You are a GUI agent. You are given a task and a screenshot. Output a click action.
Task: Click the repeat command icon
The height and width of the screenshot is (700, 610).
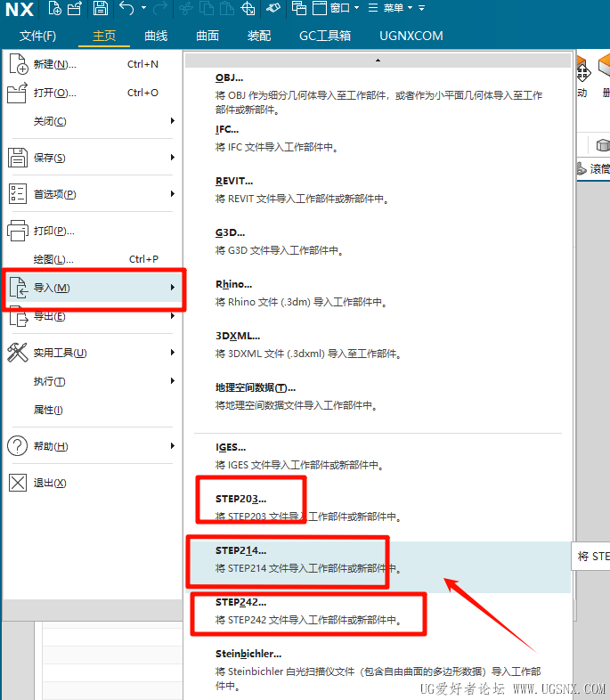(x=273, y=8)
